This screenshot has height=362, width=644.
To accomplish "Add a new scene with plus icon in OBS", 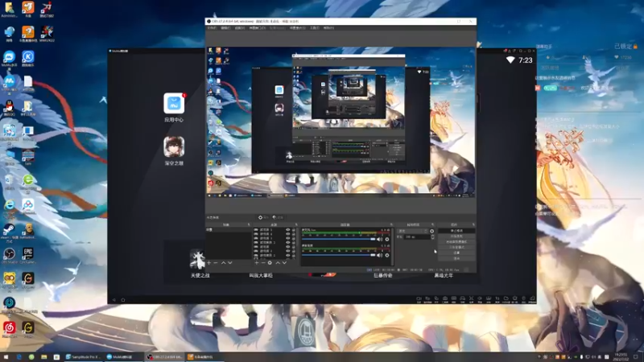I will pos(209,263).
